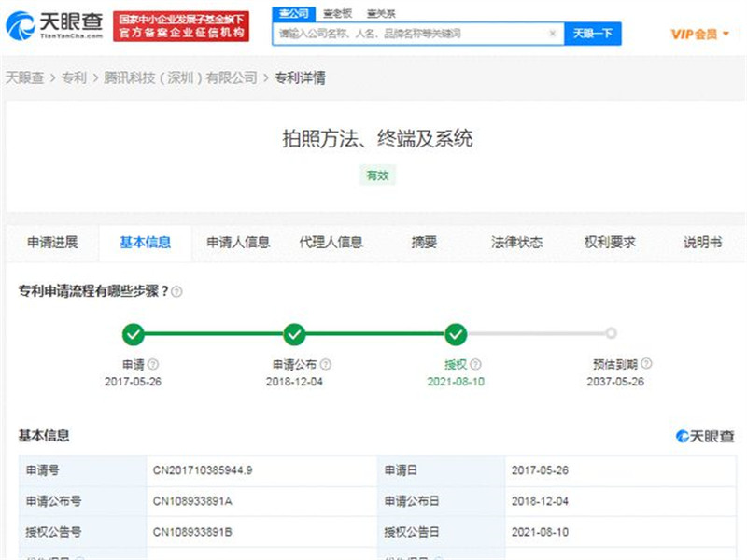
Task: Click the grey pending marker above 预估到期
Action: click(x=611, y=333)
